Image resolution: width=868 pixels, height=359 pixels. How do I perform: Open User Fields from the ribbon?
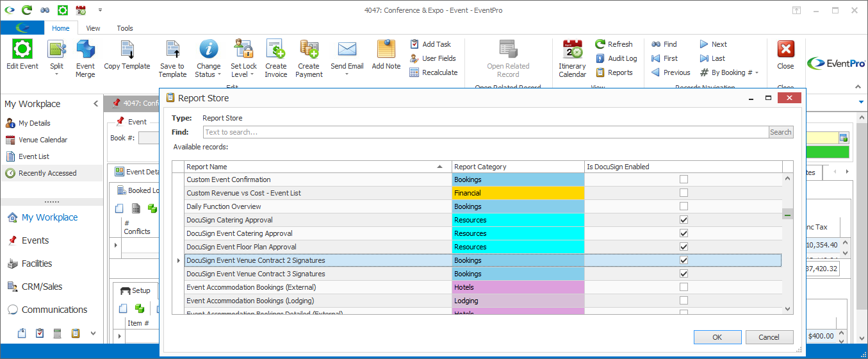coord(432,58)
